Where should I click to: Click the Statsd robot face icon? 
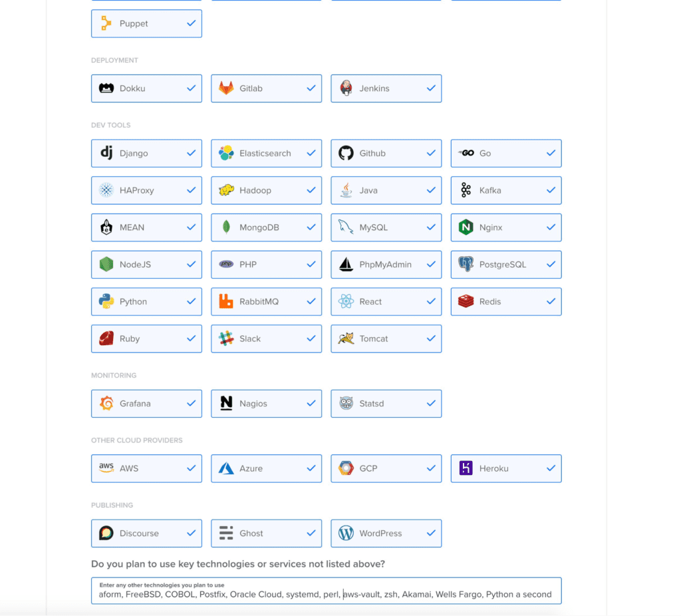point(346,403)
